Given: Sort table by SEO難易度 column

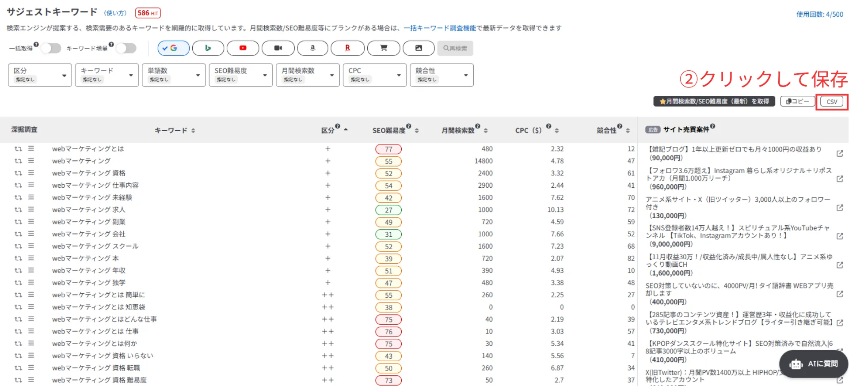Looking at the screenshot, I should coord(417,131).
